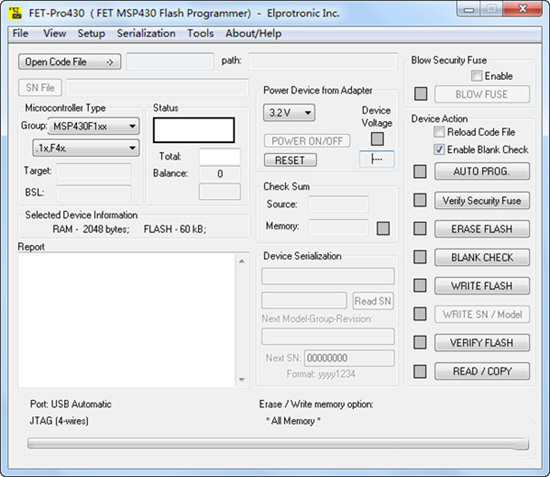This screenshot has height=477, width=550.
Task: Click the Next Model-Group-Revision field
Action: coord(328,337)
